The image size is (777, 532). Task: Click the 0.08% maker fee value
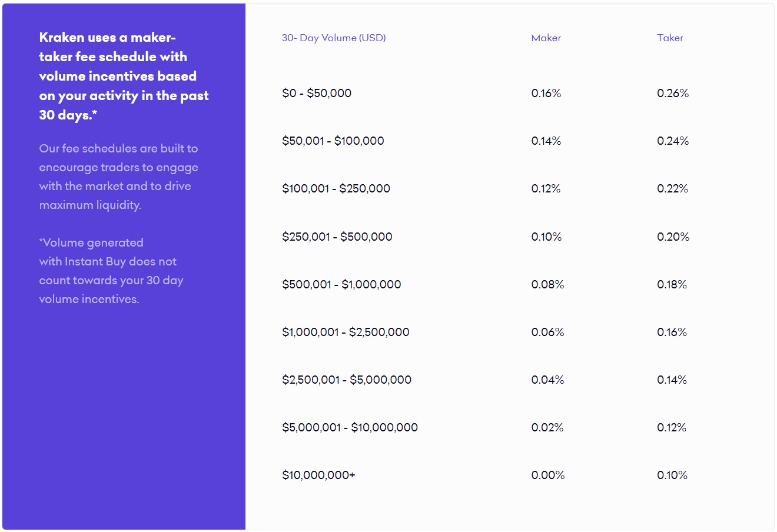click(x=547, y=284)
